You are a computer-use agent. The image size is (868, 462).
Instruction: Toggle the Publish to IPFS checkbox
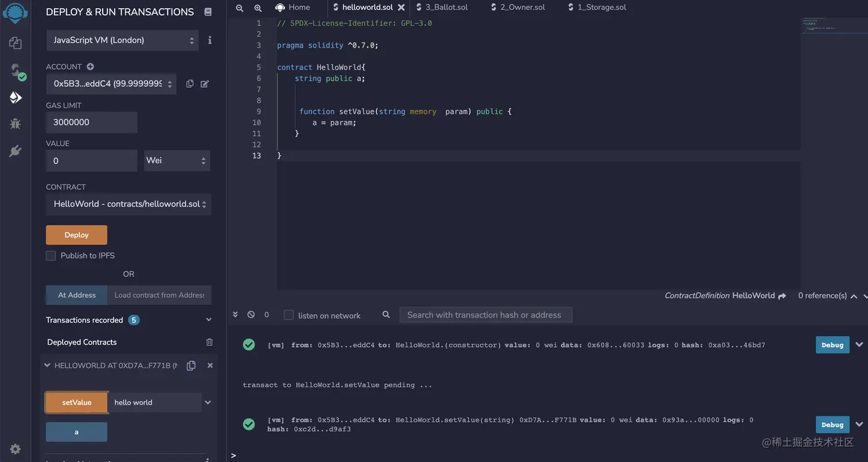tap(51, 256)
